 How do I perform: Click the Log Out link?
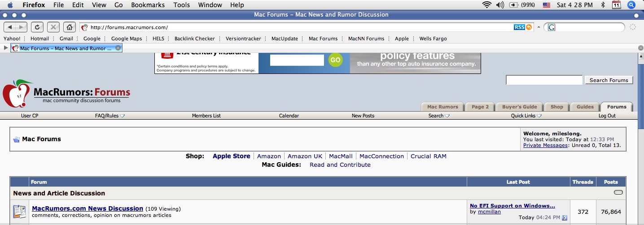click(x=607, y=116)
